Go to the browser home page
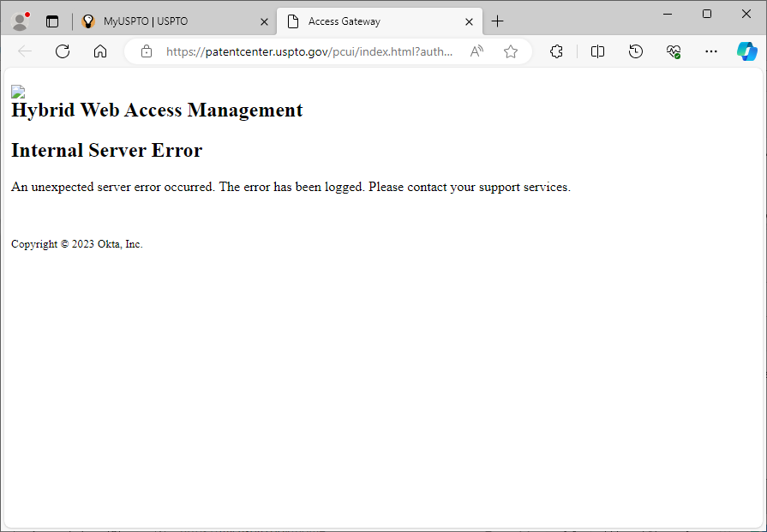Image resolution: width=767 pixels, height=532 pixels. 100,51
